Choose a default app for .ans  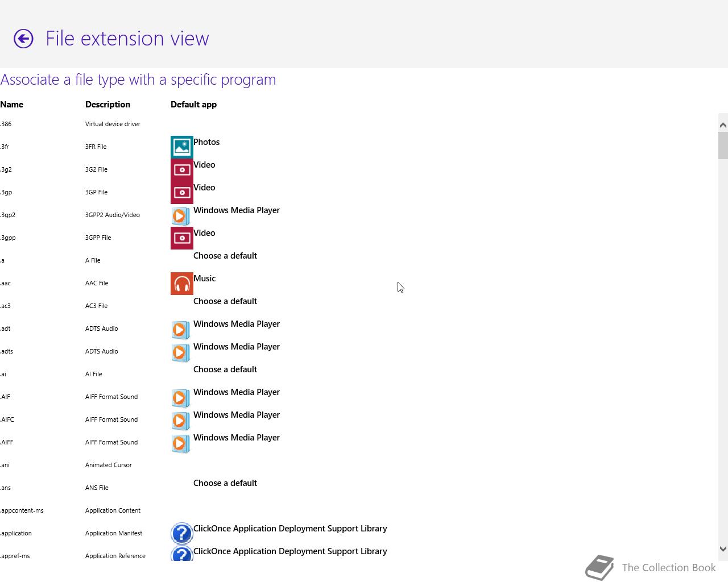225,483
